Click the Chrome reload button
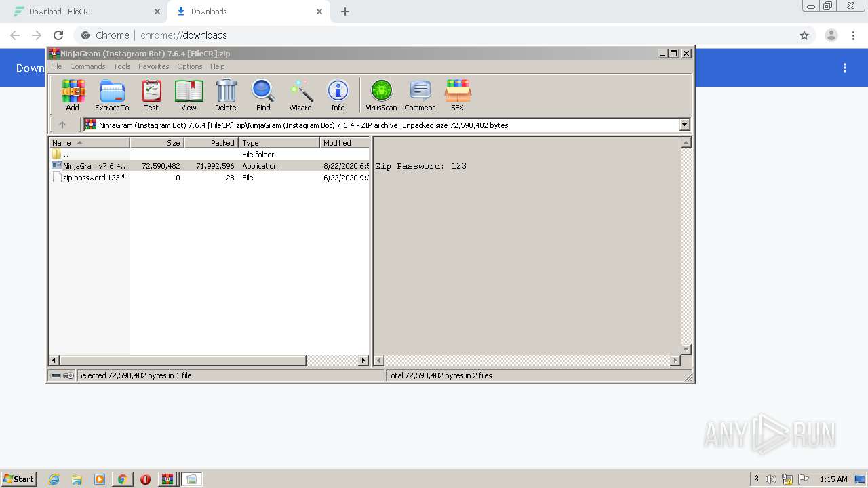Image resolution: width=868 pixels, height=488 pixels. pos(58,35)
